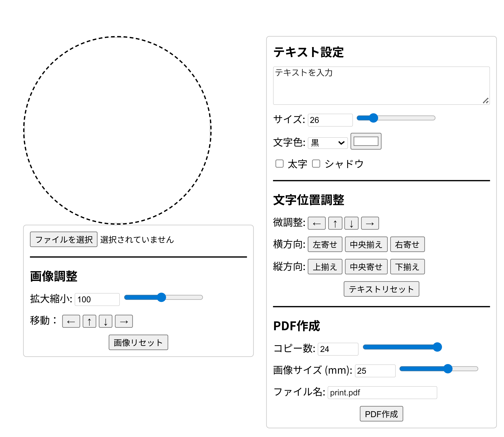The height and width of the screenshot is (437, 504).
Task: Enable the シャドウ (shadow) checkbox
Action: point(316,164)
